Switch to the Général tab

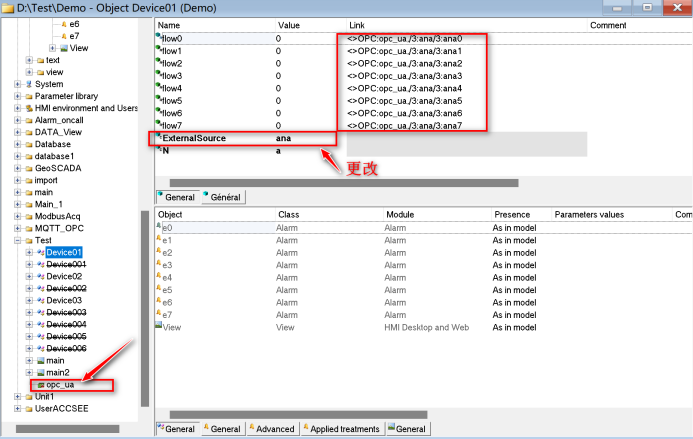click(224, 197)
